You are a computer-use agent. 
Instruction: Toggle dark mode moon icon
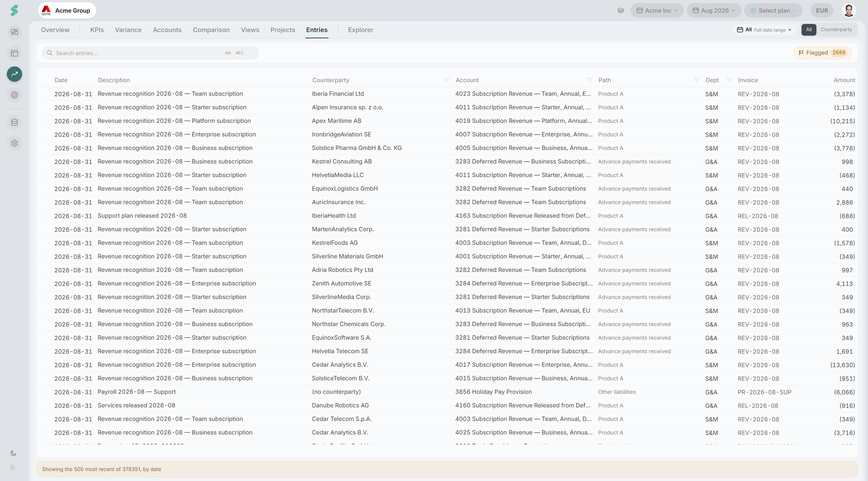click(13, 453)
